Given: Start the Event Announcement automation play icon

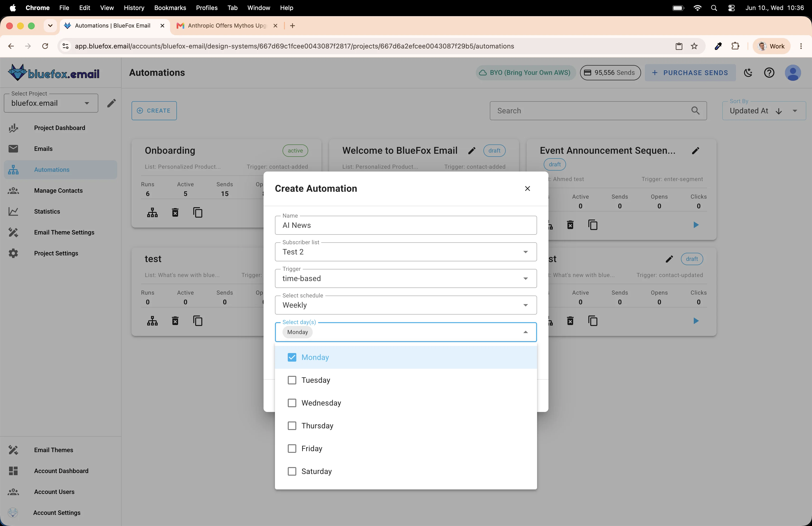Looking at the screenshot, I should pos(696,225).
